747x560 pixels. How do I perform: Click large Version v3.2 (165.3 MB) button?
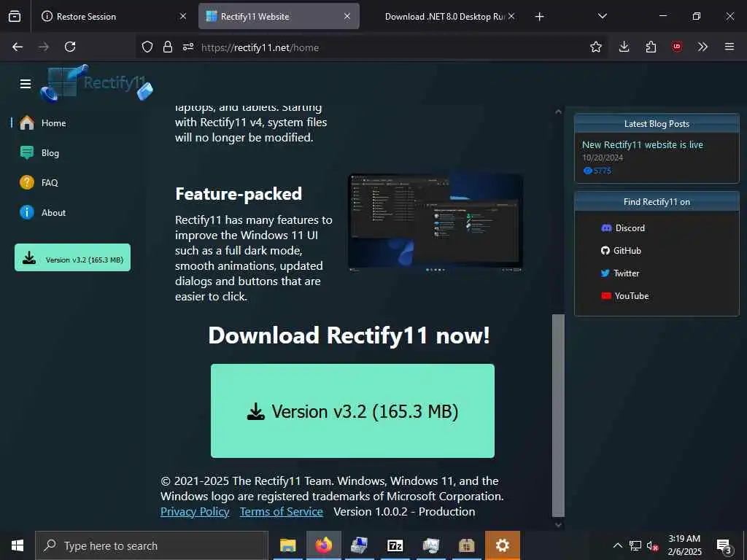coord(352,411)
